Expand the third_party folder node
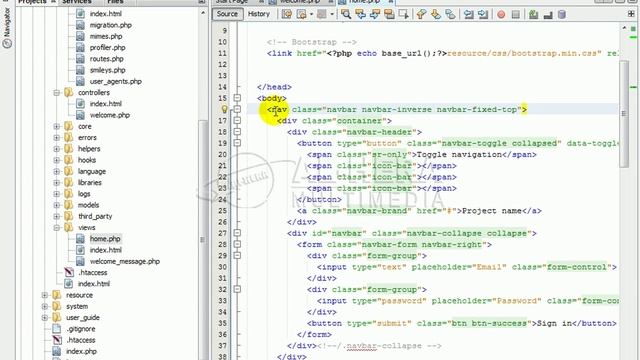 pos(57,216)
